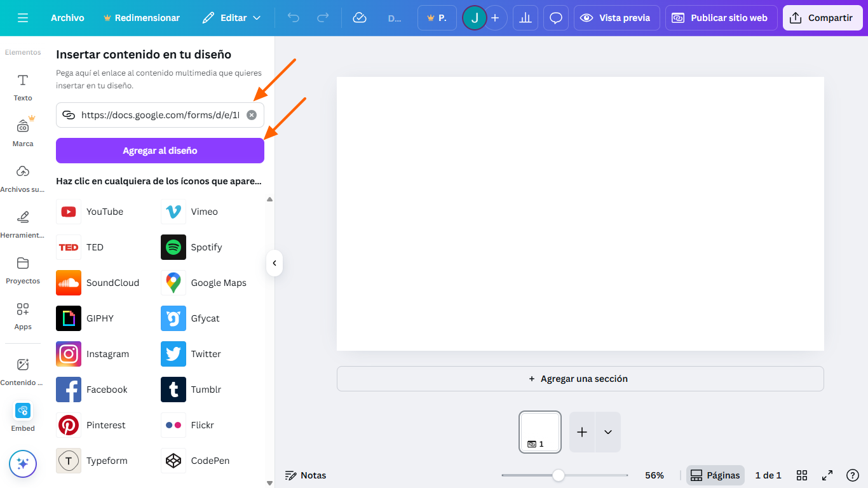
Task: Add a collaborator with the plus icon
Action: (495, 18)
